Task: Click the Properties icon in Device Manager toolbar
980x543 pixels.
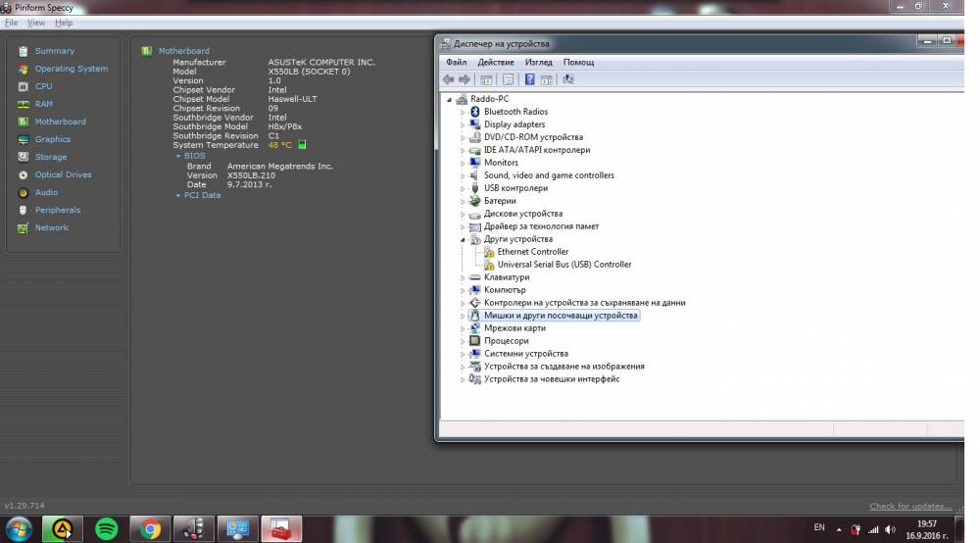Action: tap(508, 79)
